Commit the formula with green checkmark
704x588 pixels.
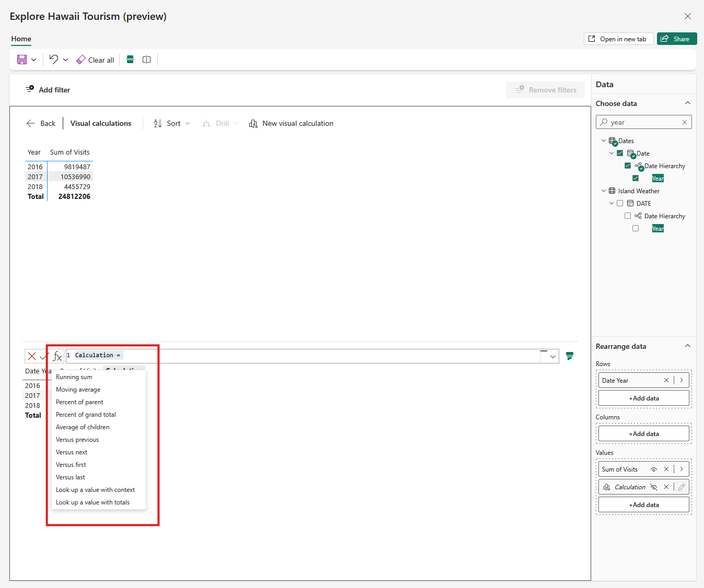[44, 356]
